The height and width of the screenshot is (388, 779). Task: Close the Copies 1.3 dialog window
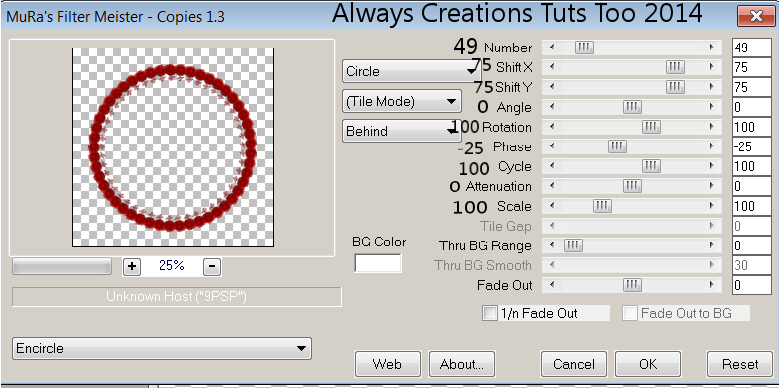click(756, 16)
